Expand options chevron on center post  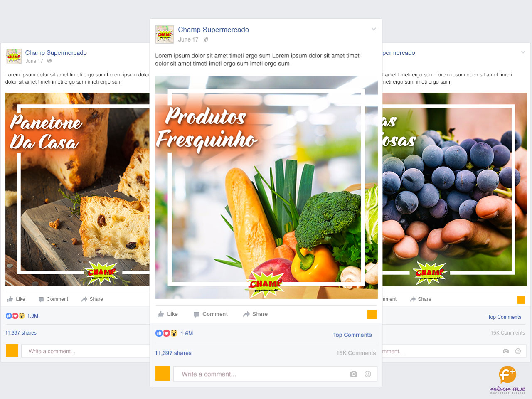[374, 29]
